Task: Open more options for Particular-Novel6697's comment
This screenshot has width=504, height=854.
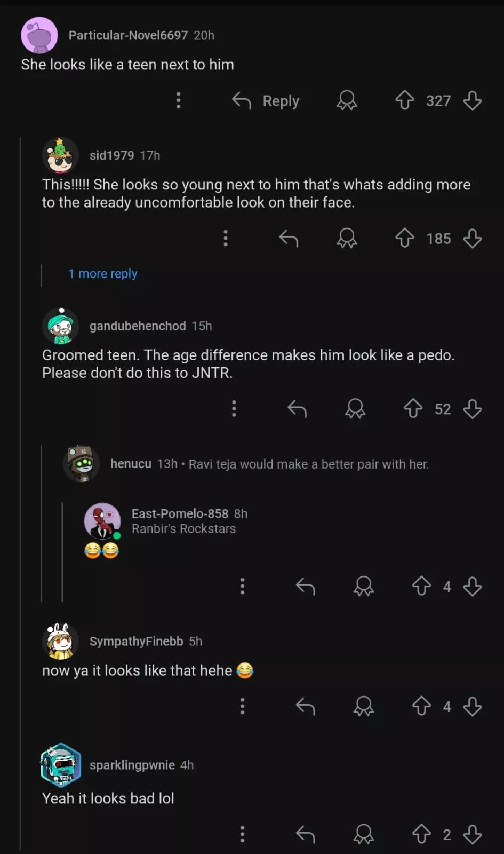Action: [179, 100]
